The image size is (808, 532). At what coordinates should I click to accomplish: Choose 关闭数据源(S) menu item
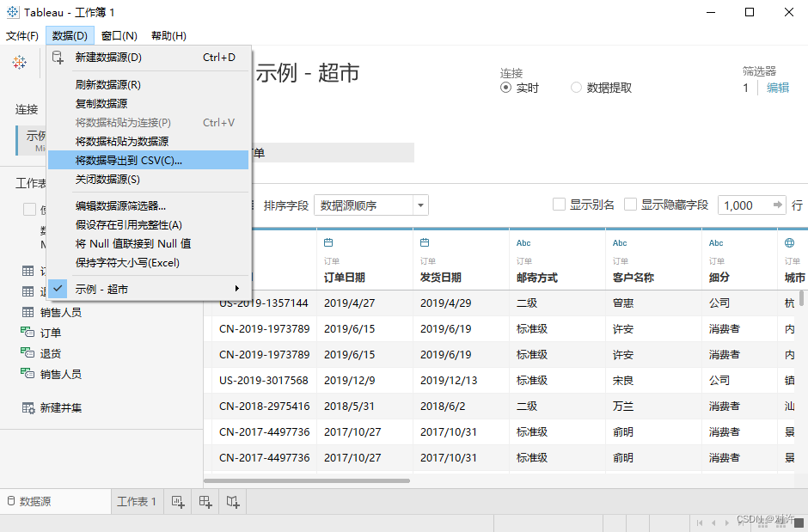(x=149, y=180)
